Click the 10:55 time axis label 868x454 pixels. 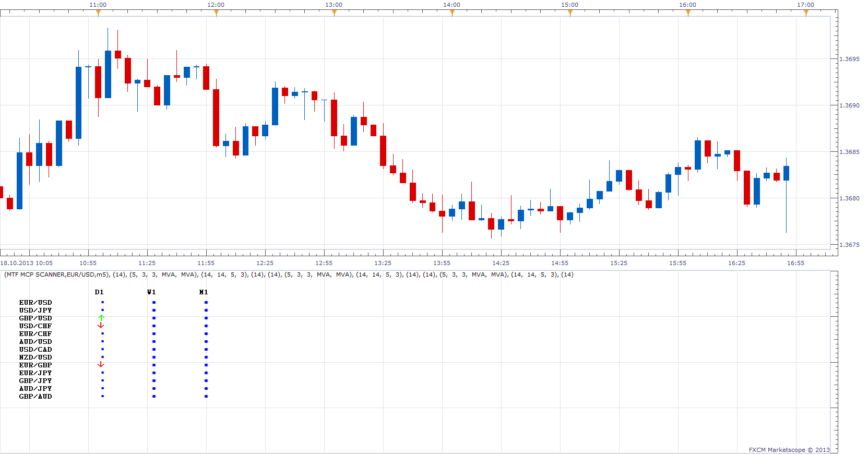tap(88, 263)
